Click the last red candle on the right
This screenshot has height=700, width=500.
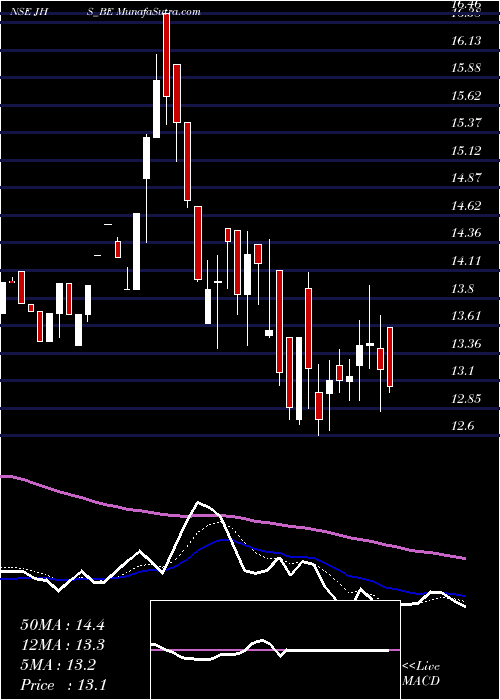pyautogui.click(x=390, y=357)
